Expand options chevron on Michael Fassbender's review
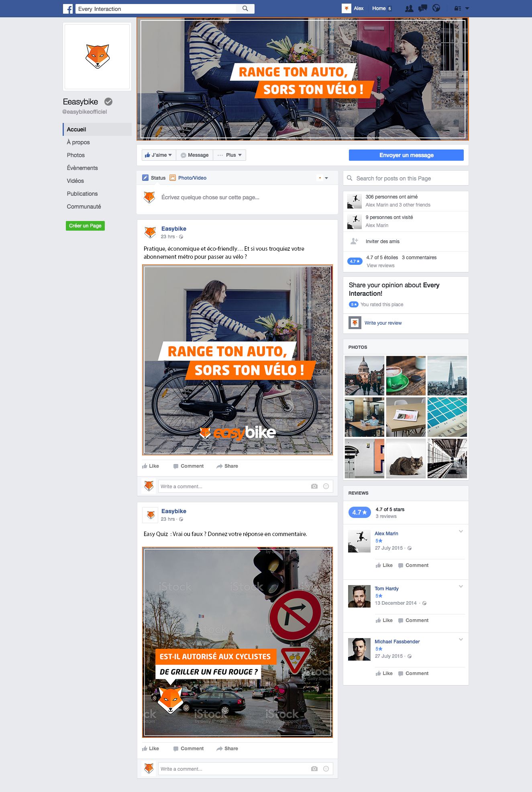Viewport: 532px width, 792px height. point(461,640)
